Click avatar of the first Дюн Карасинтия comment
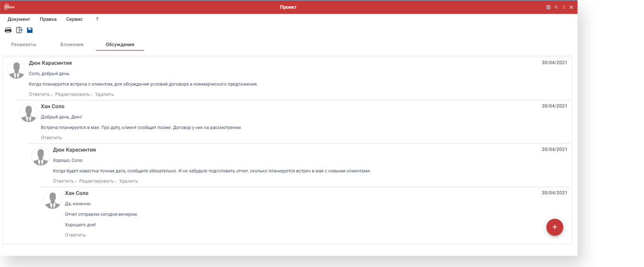 [16, 70]
